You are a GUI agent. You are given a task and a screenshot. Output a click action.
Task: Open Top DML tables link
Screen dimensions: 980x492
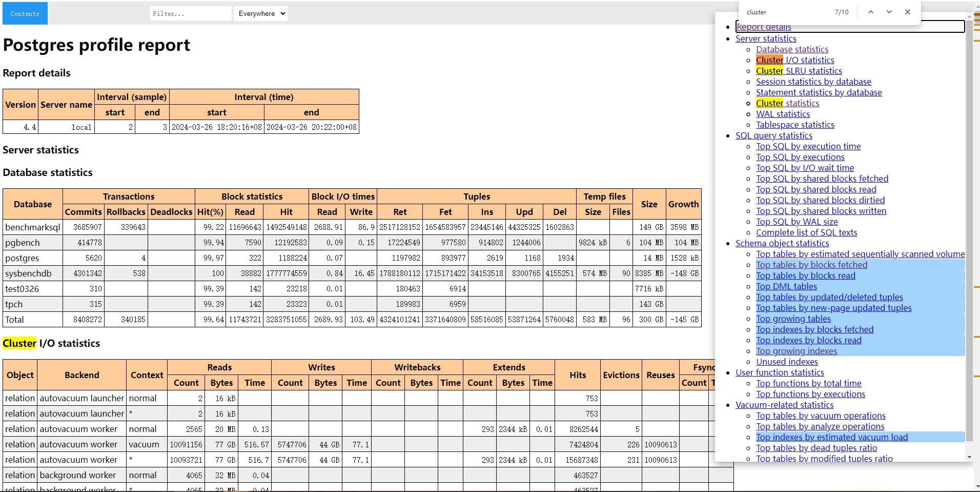pyautogui.click(x=786, y=286)
